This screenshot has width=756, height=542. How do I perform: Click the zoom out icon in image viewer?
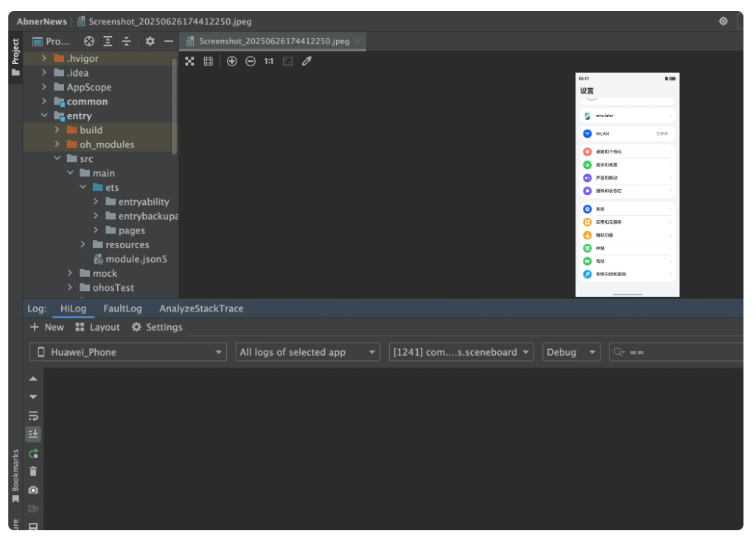251,61
